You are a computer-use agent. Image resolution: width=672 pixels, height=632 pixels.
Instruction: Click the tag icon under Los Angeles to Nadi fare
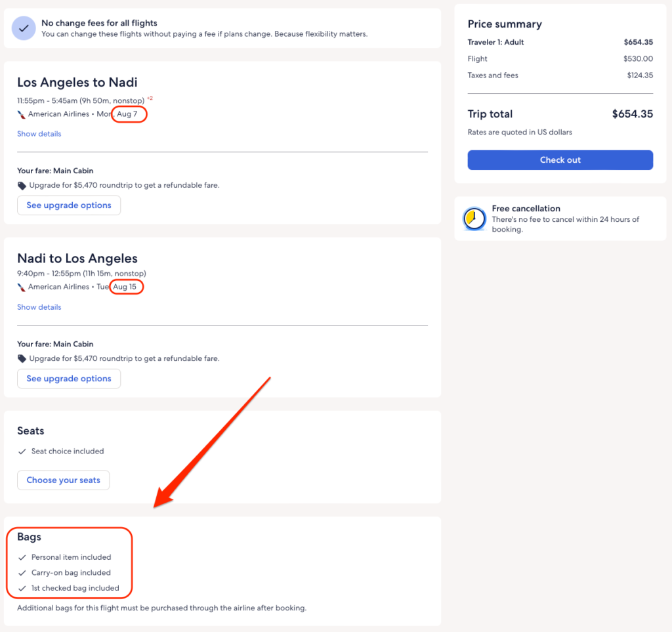pos(22,186)
